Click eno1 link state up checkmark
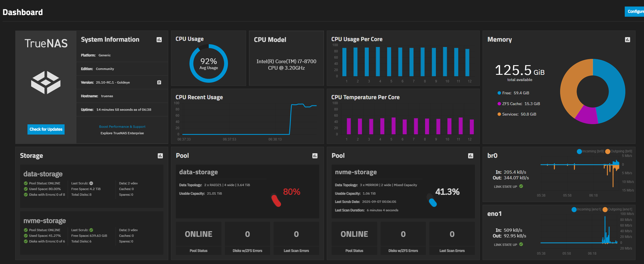The height and width of the screenshot is (264, 644). tap(521, 244)
